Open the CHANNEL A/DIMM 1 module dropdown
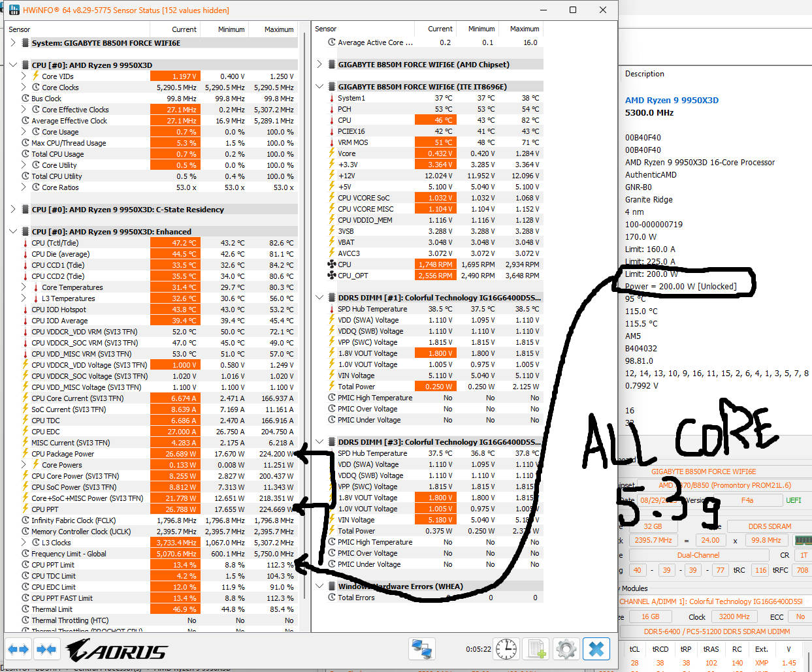812x672 pixels. [x=715, y=601]
